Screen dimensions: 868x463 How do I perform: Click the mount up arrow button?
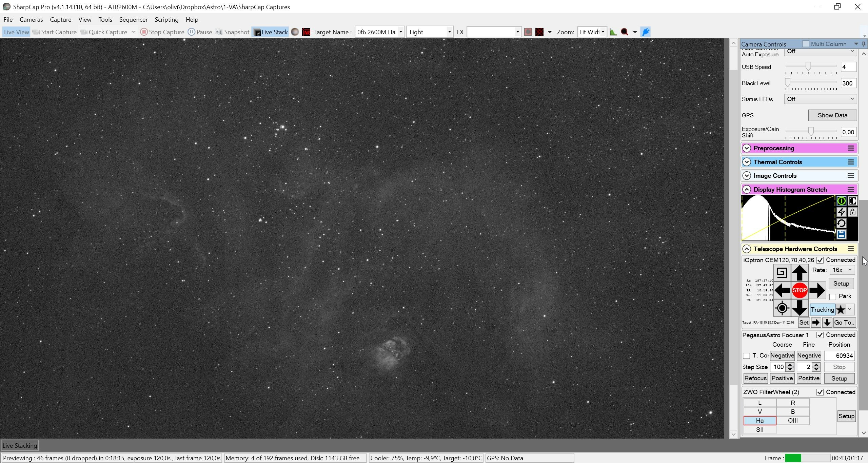tap(799, 273)
